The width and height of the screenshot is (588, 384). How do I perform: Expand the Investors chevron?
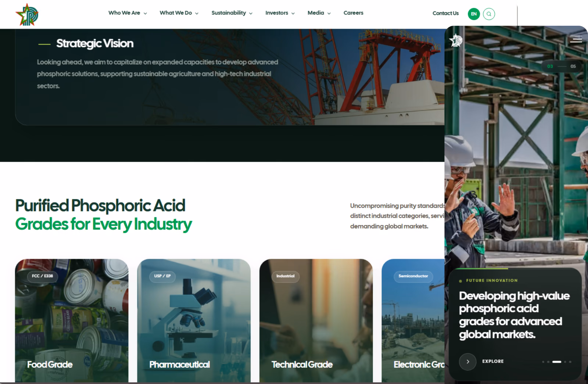pos(293,13)
